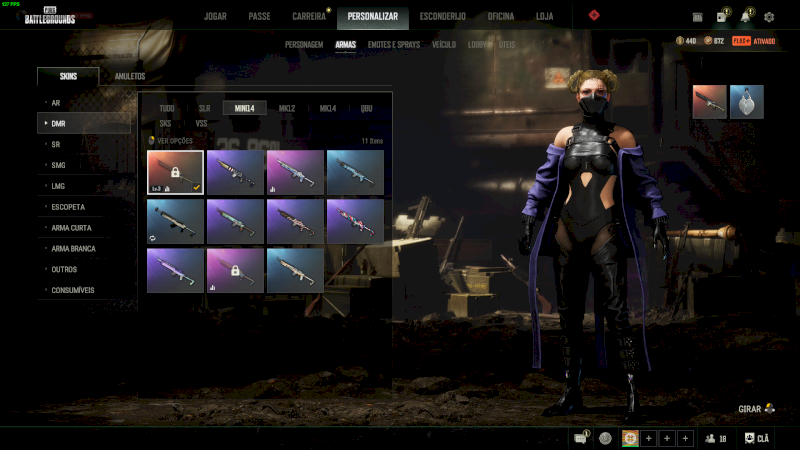Screen dimensions: 800x450
Task: Click equipped weapon skin preview thumbnail
Action: coord(709,102)
